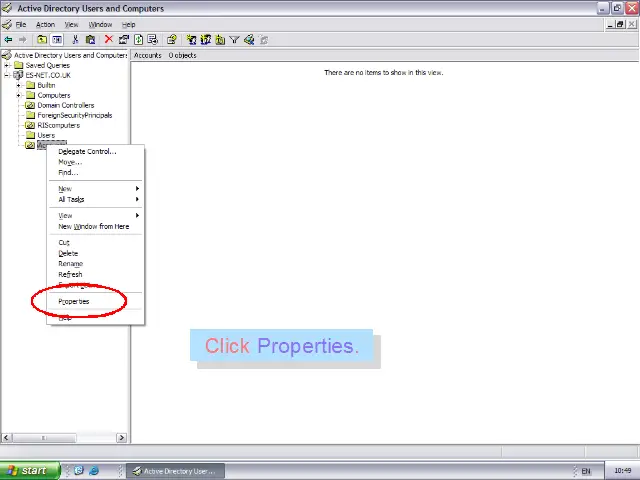Screen dimensions: 640x480
Task: Open the File menu
Action: point(21,24)
